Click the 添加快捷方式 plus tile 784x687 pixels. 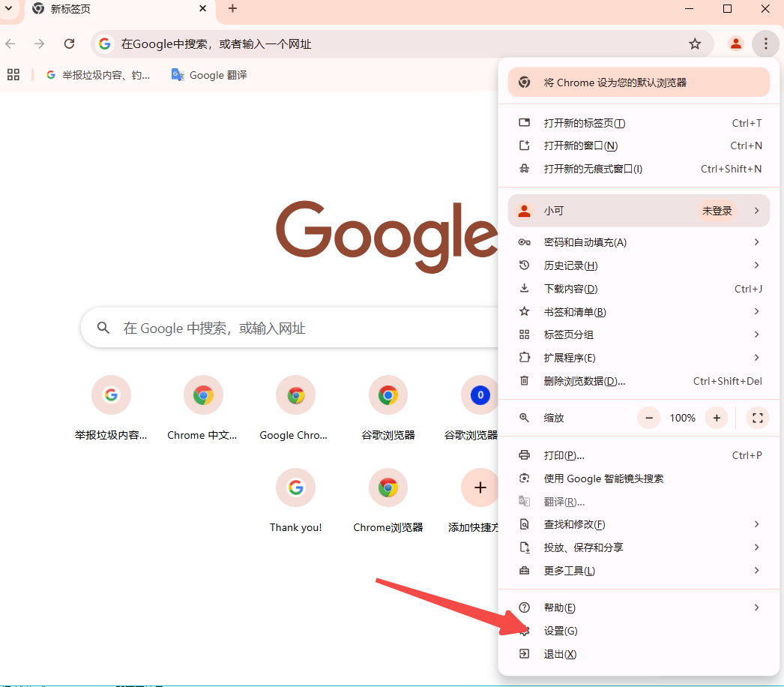click(480, 487)
